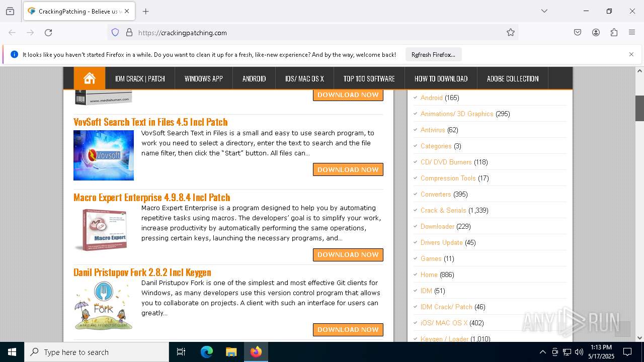Open TOP 100 SOFTWARE menu item

click(x=369, y=78)
